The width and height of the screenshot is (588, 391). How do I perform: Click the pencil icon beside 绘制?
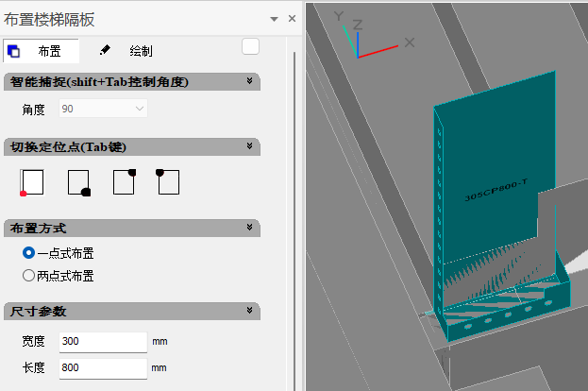point(105,51)
